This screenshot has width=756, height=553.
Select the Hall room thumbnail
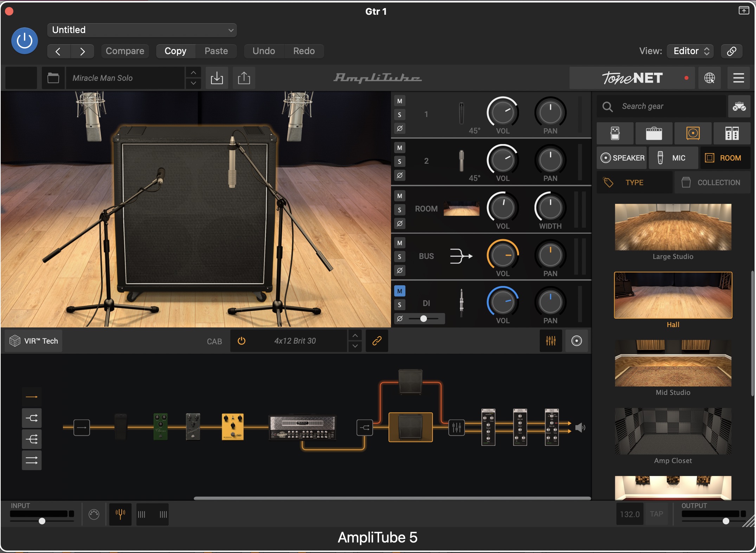click(673, 295)
